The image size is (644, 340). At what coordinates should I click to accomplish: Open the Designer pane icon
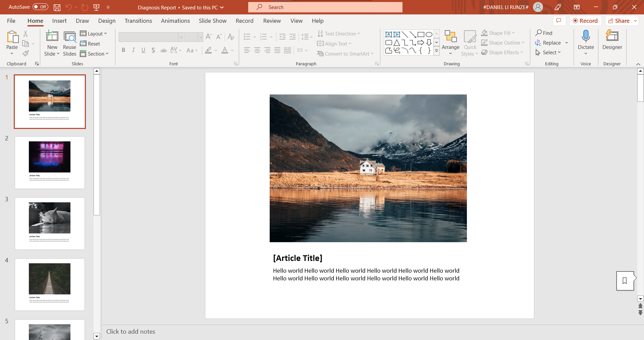[612, 37]
